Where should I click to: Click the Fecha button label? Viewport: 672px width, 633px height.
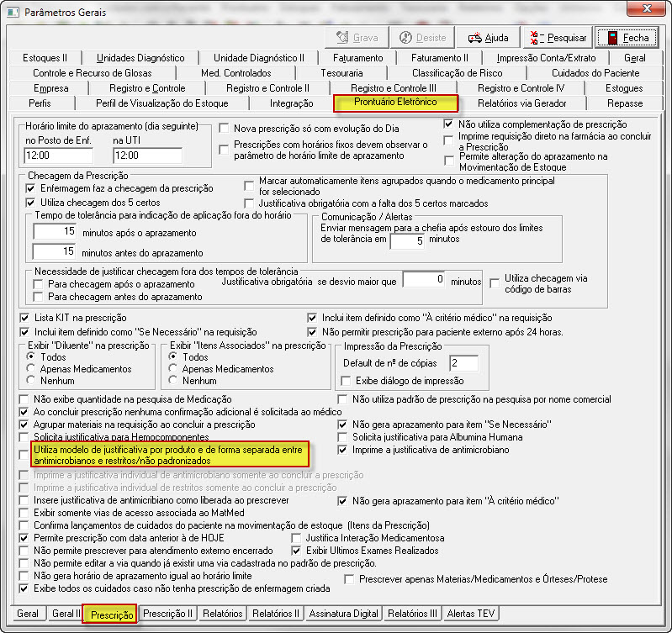click(x=636, y=38)
